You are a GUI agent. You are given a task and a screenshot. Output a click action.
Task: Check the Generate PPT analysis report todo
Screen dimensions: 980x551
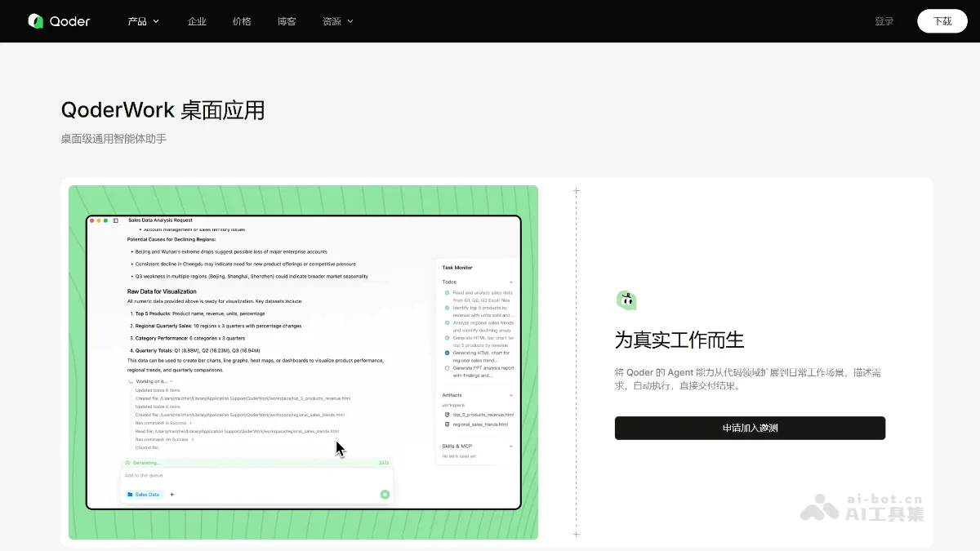coord(447,369)
